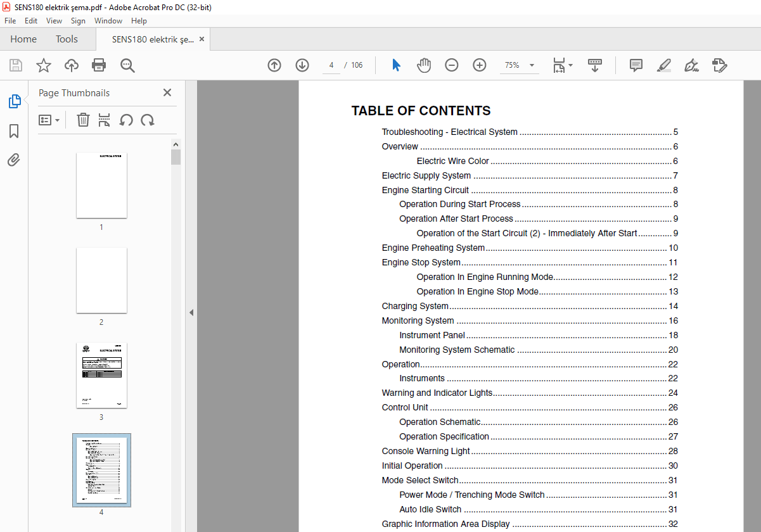The width and height of the screenshot is (761, 532).
Task: Zoom out with minus icon
Action: coord(452,65)
